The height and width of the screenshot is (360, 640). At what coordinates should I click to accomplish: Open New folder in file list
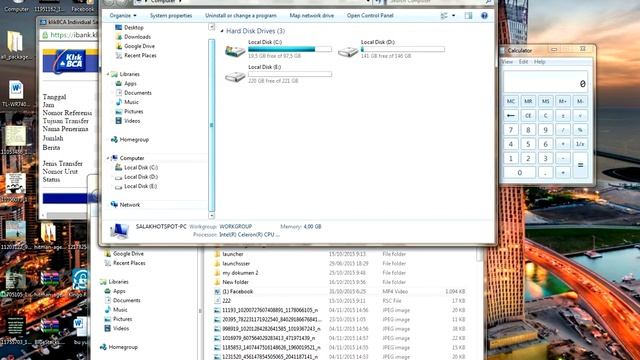(x=231, y=282)
